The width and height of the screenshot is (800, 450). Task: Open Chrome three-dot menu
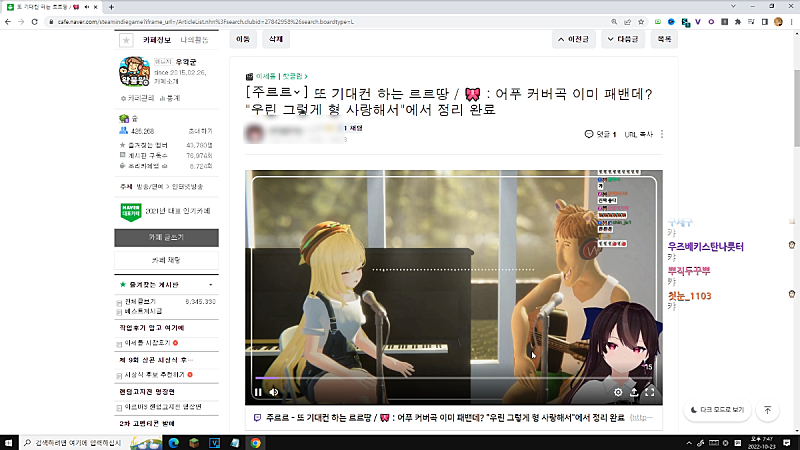791,22
